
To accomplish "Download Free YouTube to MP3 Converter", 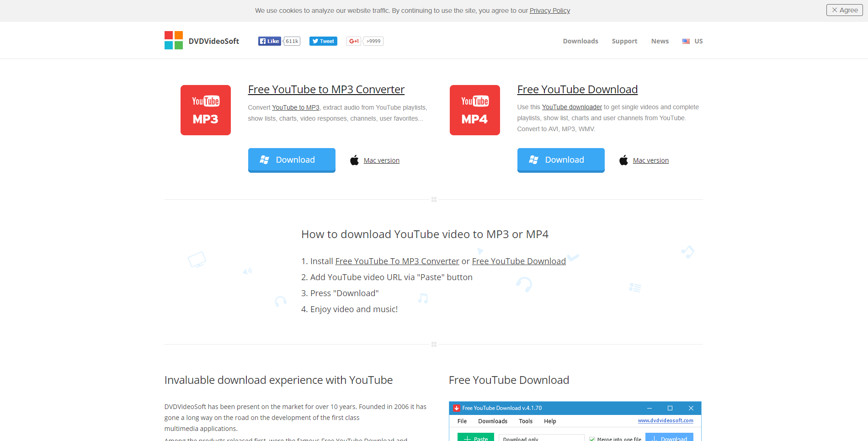I will click(292, 160).
